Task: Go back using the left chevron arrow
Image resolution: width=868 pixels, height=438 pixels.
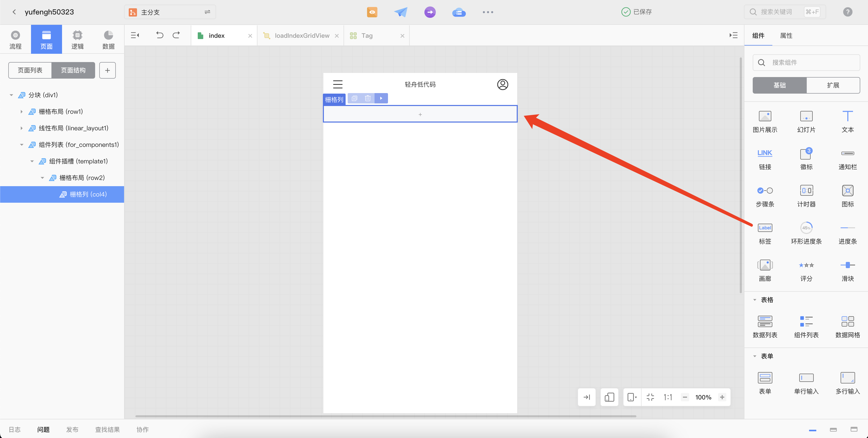Action: [14, 12]
